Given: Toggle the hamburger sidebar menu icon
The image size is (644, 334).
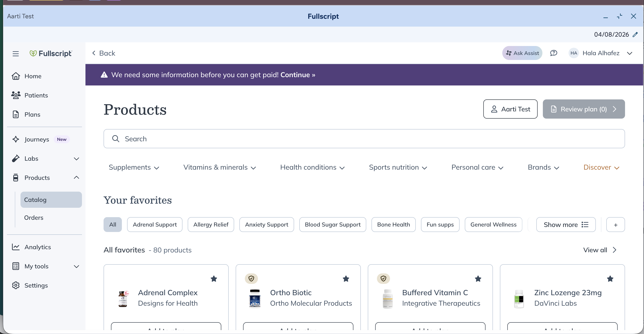Looking at the screenshot, I should point(15,53).
